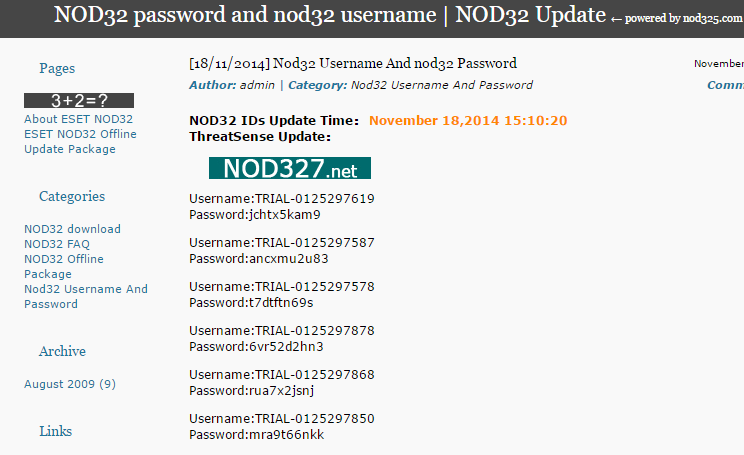This screenshot has height=455, width=744.
Task: Open ESET NOD32 Offline Update Package page
Action: (80, 141)
